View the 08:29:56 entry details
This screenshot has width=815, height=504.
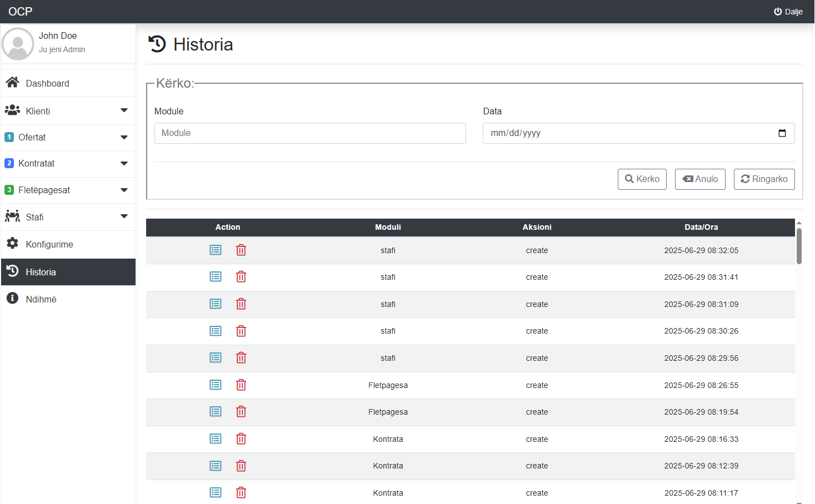(216, 358)
